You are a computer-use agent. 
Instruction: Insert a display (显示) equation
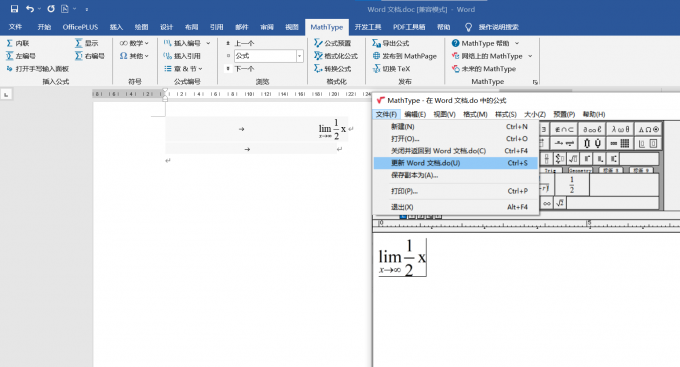[87, 43]
